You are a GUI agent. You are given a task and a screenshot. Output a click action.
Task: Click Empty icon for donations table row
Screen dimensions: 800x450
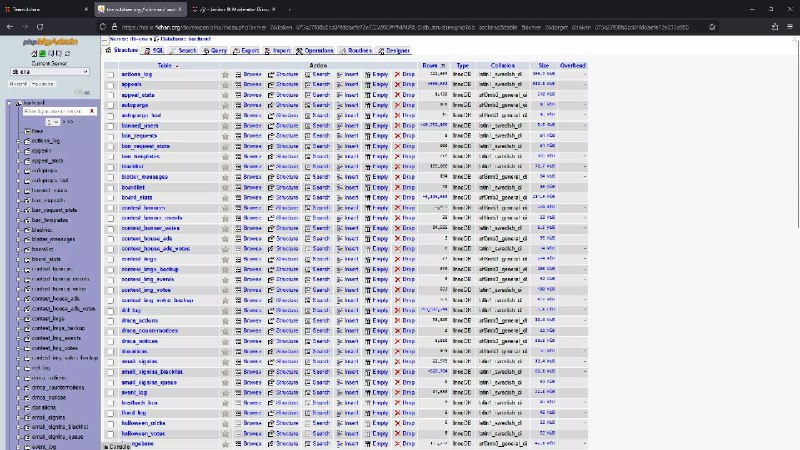point(381,351)
